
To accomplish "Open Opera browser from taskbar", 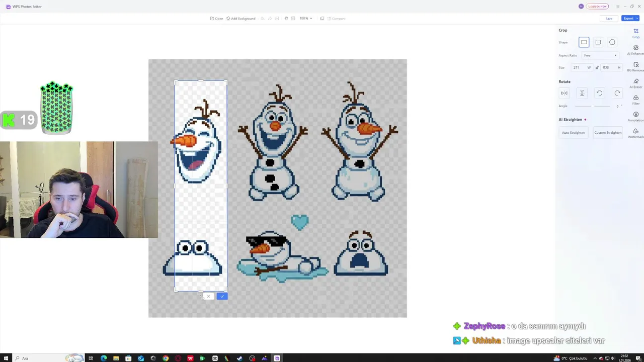I will (x=178, y=358).
